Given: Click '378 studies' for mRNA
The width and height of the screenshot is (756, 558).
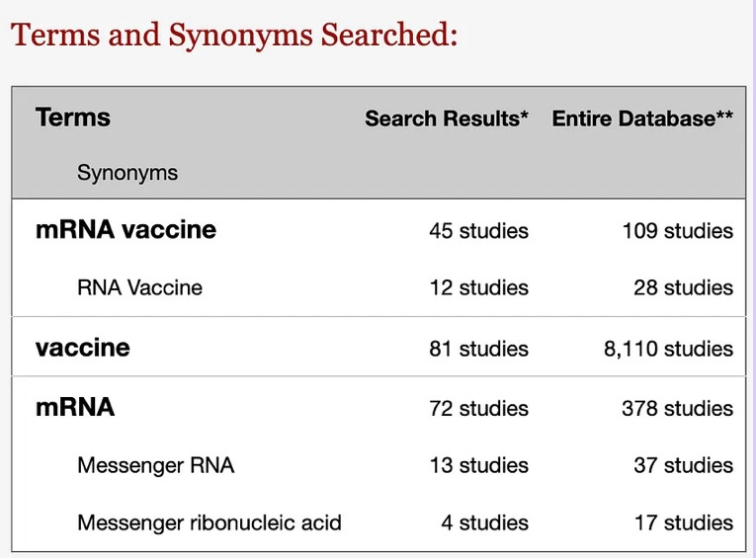Looking at the screenshot, I should [677, 409].
